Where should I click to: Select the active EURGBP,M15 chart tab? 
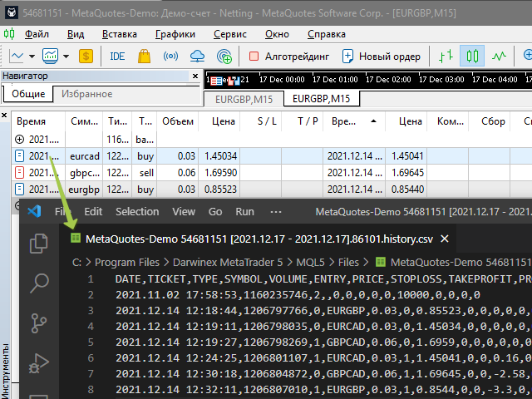point(321,99)
